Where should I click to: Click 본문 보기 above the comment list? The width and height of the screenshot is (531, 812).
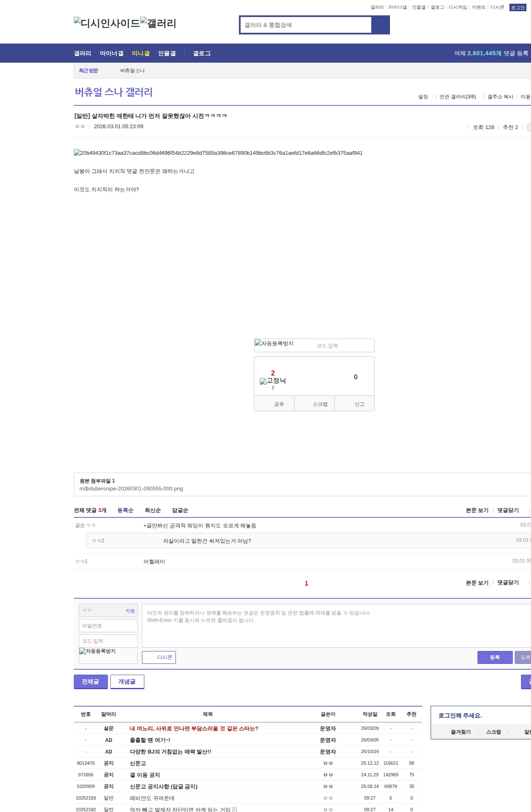[x=477, y=510]
